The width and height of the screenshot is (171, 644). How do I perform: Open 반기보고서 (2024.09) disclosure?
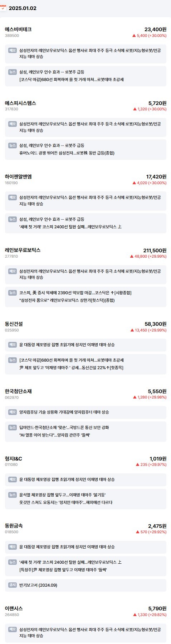pos(38,585)
